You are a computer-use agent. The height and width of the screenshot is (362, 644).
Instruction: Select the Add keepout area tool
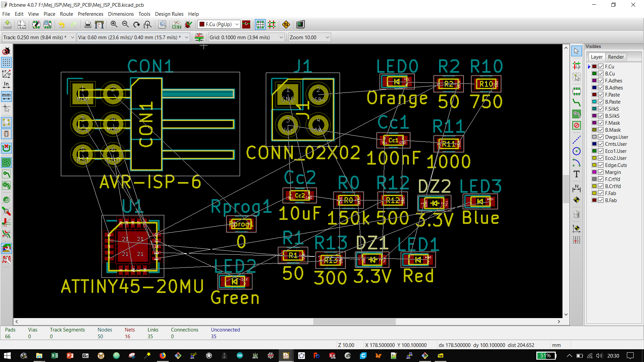pos(577,126)
